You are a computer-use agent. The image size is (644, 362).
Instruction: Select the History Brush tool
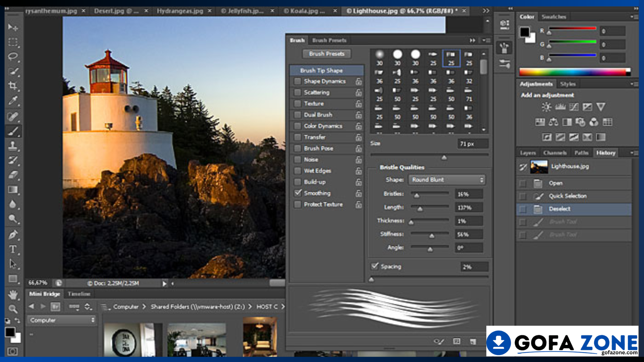point(13,160)
